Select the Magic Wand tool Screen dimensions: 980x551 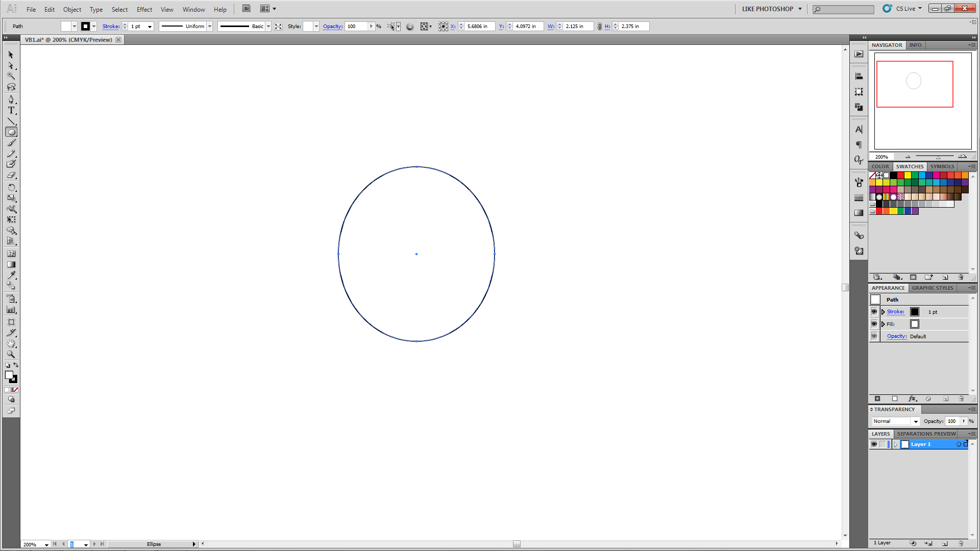11,76
